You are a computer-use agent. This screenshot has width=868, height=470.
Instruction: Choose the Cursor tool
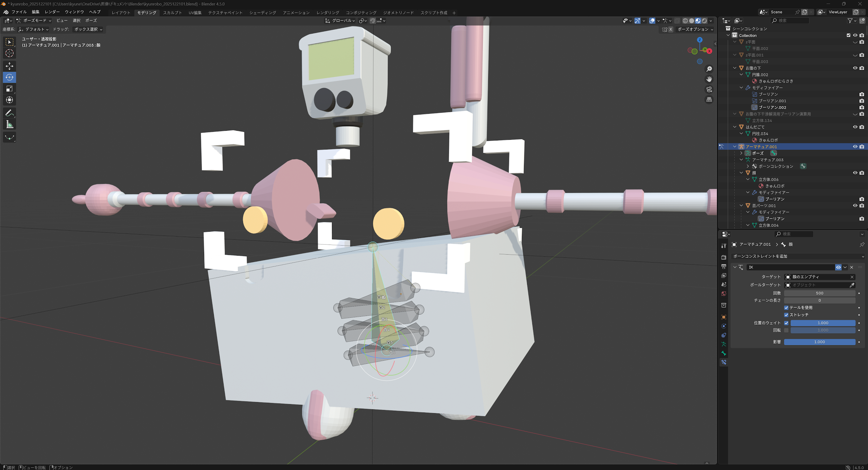click(x=9, y=53)
